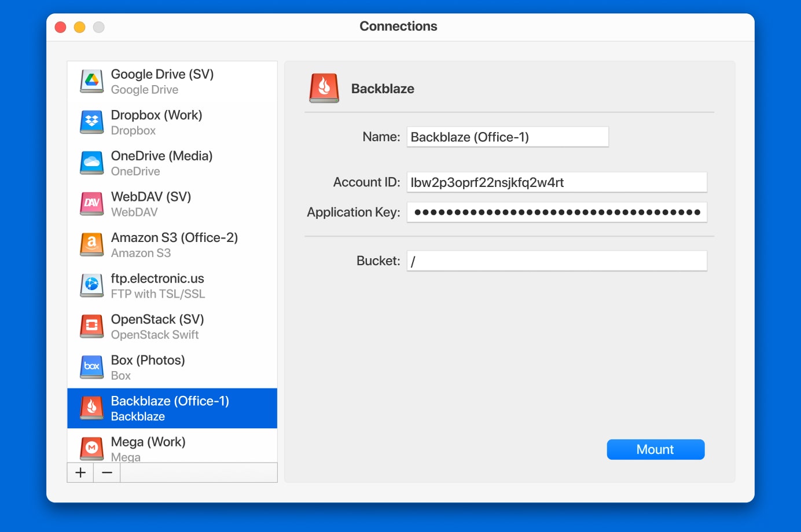
Task: Click the Google Drive icon in the list
Action: [x=92, y=82]
